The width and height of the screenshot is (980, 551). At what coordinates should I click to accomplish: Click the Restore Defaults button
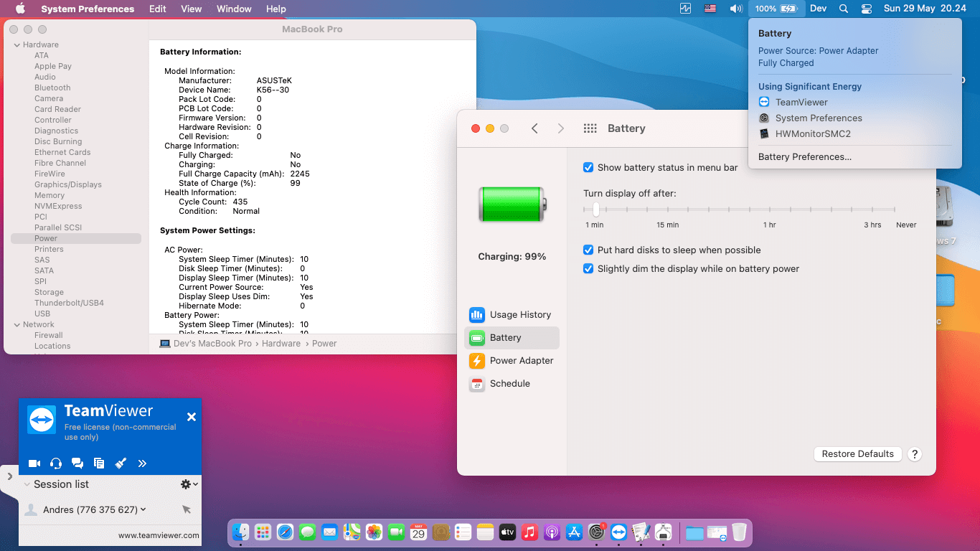pos(857,453)
